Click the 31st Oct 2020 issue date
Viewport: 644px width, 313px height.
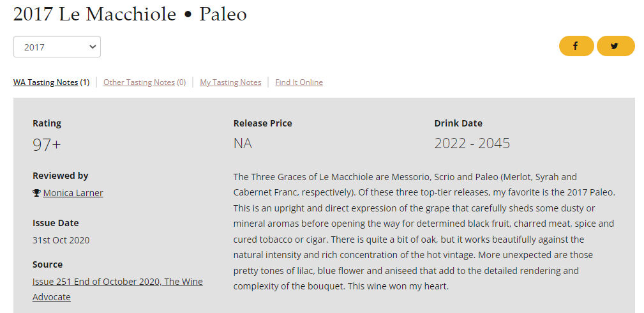(61, 240)
